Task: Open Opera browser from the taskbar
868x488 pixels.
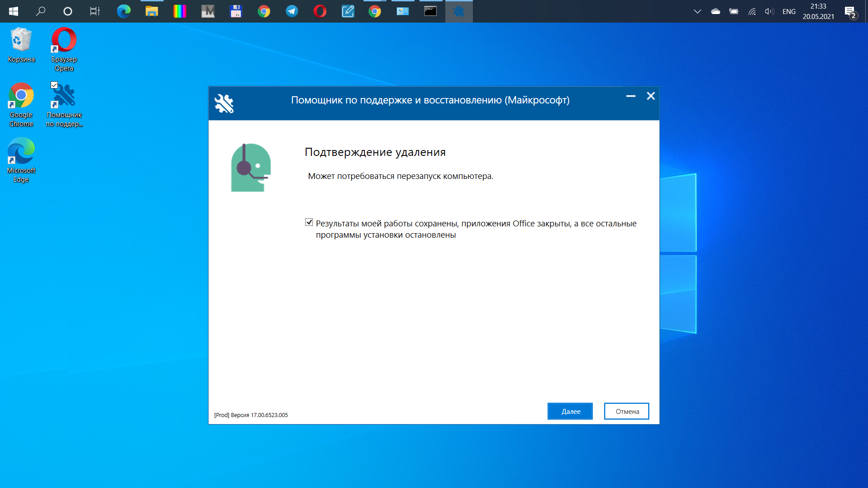Action: [x=320, y=11]
